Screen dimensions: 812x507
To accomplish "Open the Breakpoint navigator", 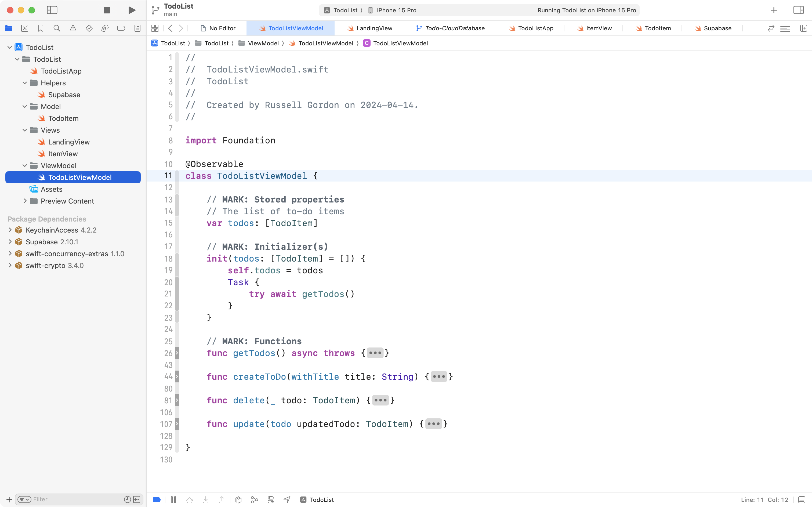I will click(x=121, y=28).
